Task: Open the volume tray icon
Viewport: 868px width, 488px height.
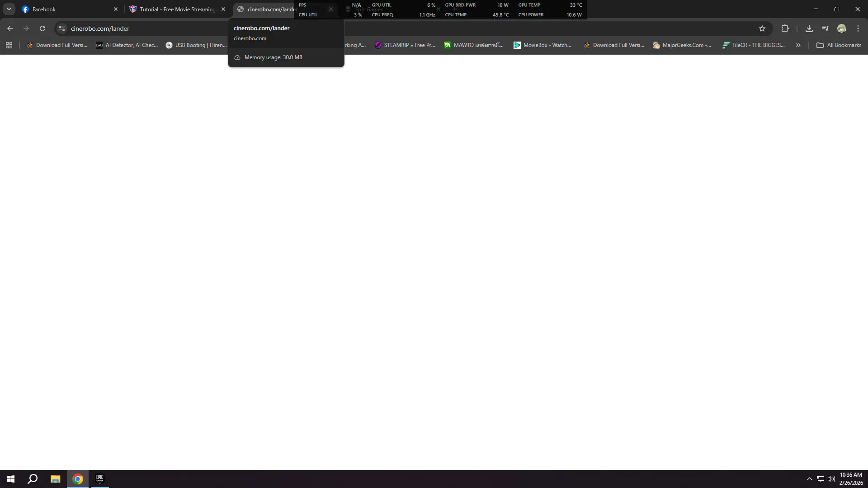Action: [831, 479]
